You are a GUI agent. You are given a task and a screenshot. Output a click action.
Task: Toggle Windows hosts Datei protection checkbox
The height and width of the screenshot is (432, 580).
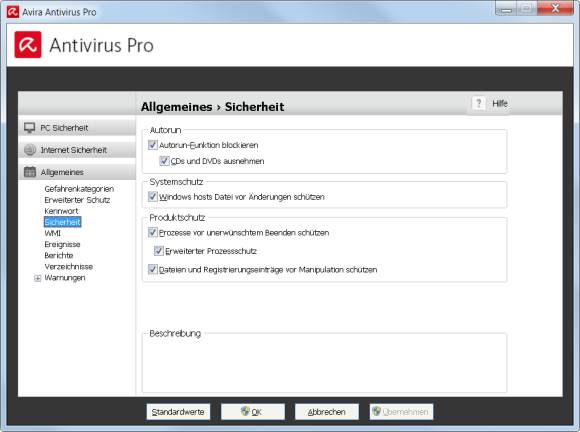pyautogui.click(x=152, y=196)
